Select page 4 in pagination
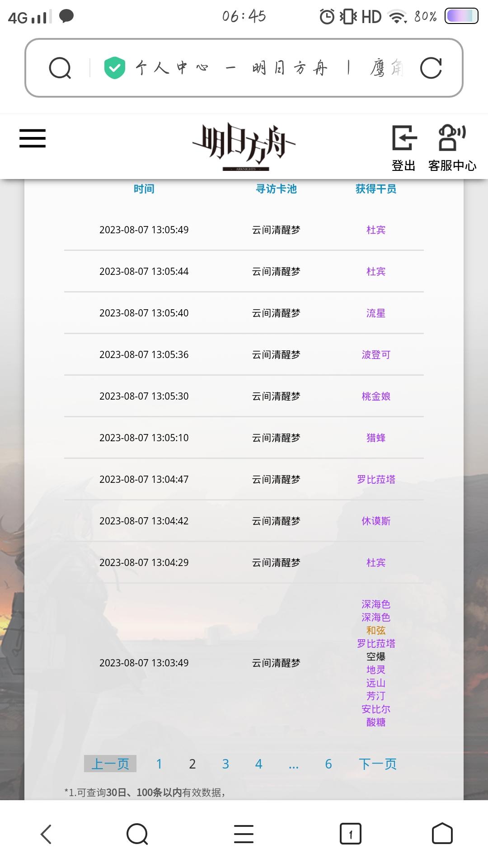This screenshot has height=868, width=488. tap(258, 764)
